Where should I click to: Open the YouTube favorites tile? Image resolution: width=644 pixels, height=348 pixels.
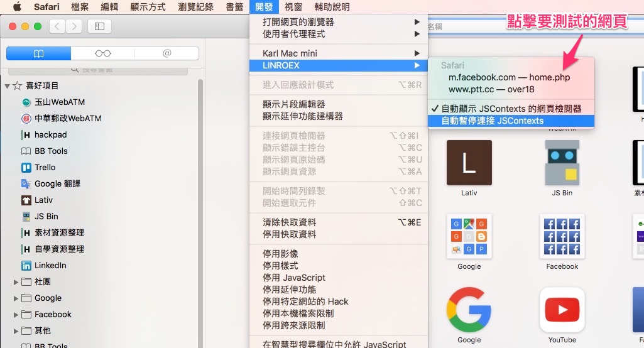point(562,310)
